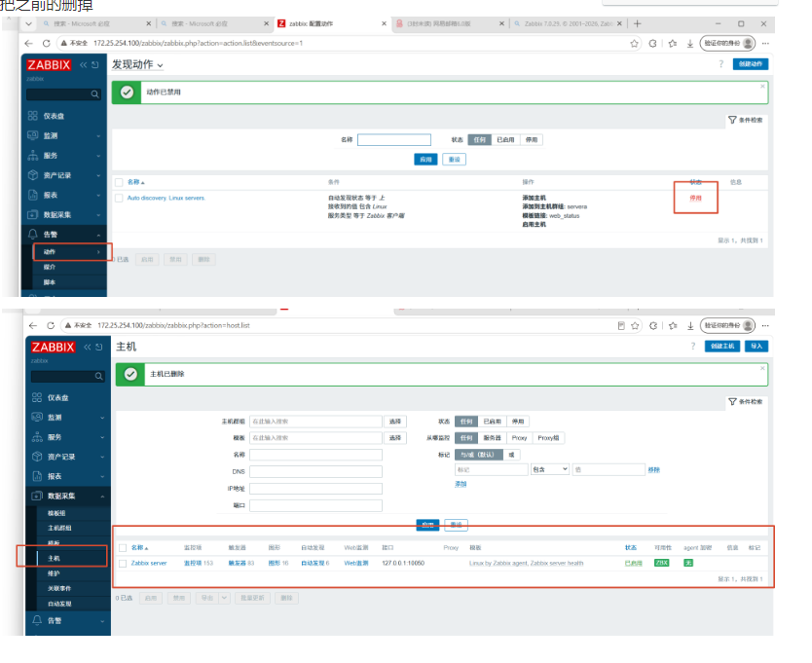The height and width of the screenshot is (663, 812).
Task: Select Proxy组 under 从哪监控 filter
Action: tap(548, 438)
